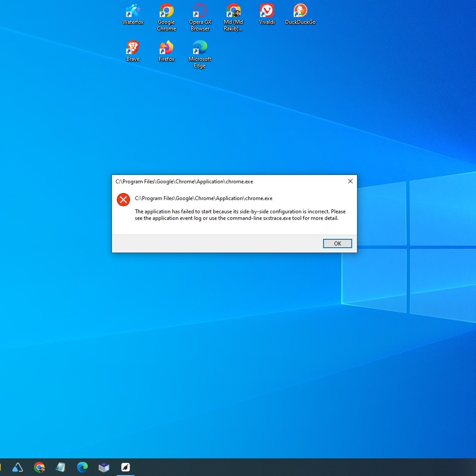Select the Microsoft Edge desktop shortcut
The height and width of the screenshot is (476, 476).
click(200, 54)
